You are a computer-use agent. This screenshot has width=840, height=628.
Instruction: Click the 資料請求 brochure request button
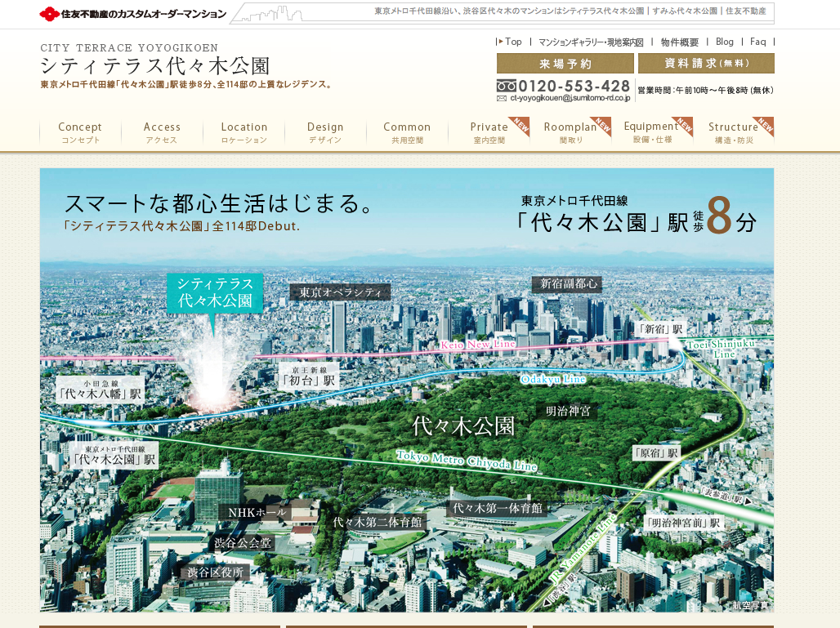coord(706,64)
